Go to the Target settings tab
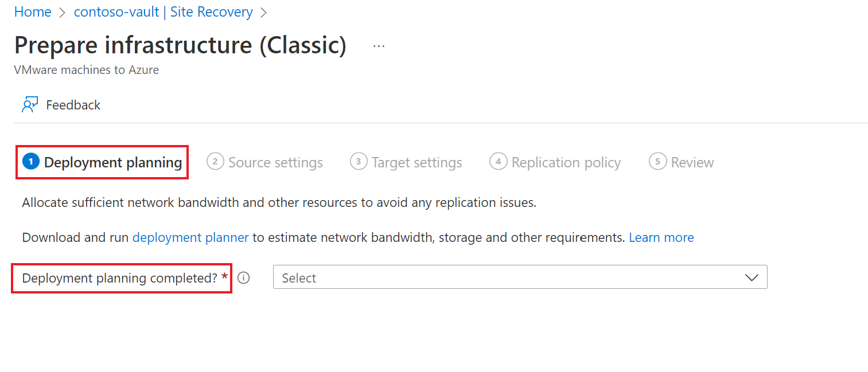868x372 pixels. (417, 163)
